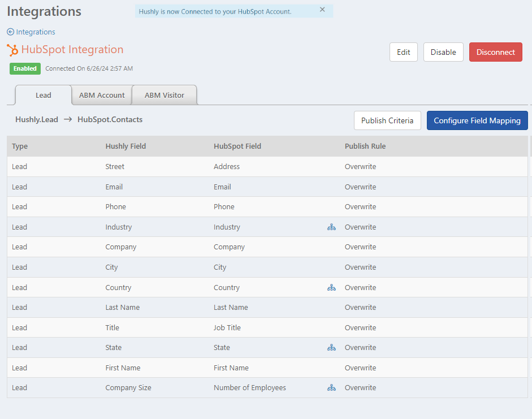This screenshot has height=419, width=532.
Task: Select the Street Hushly field cell
Action: click(115, 167)
